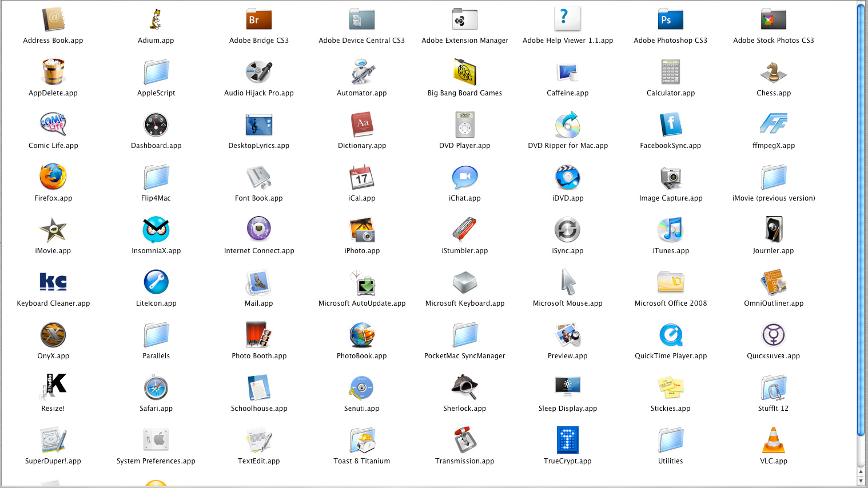Viewport: 868px width, 488px height.
Task: Click the Transmission app icon
Action: tap(465, 440)
